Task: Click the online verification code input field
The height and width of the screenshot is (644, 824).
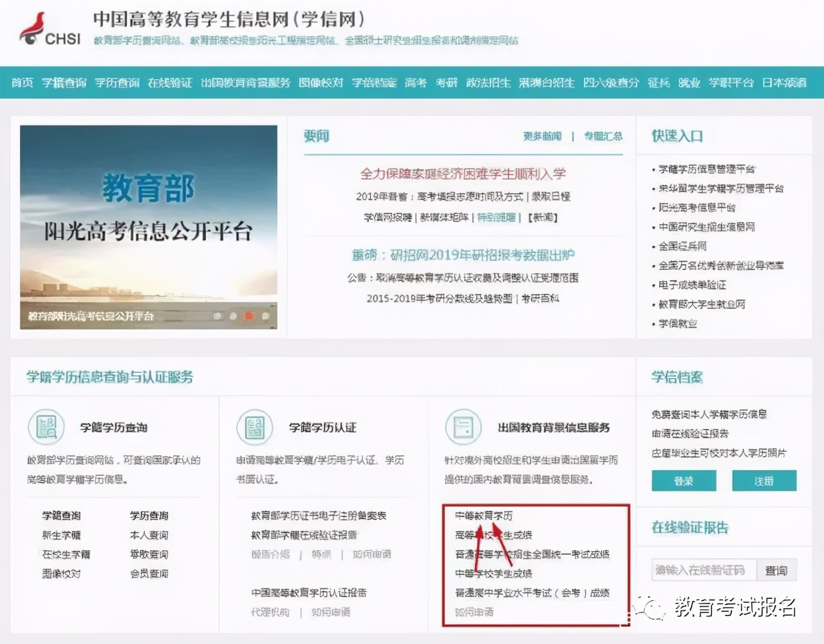Action: click(x=704, y=570)
